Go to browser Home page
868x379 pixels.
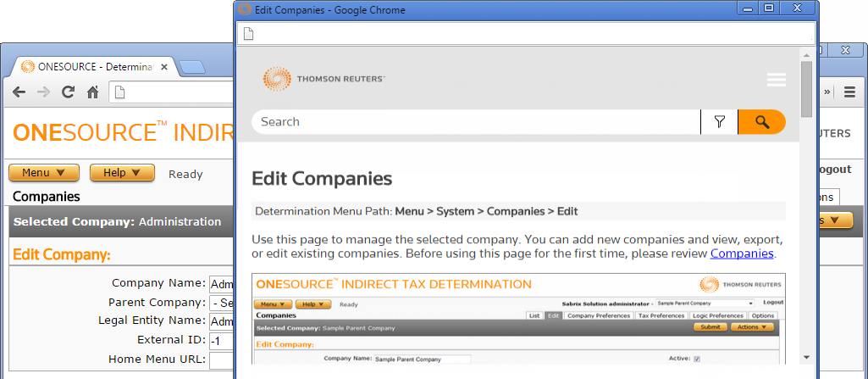93,92
